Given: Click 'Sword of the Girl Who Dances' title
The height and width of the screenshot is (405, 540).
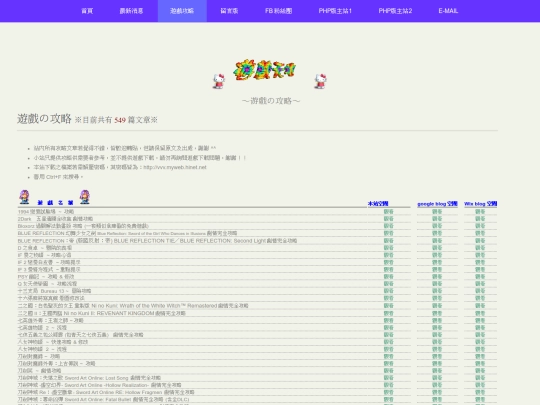Looking at the screenshot, I should point(127,233).
